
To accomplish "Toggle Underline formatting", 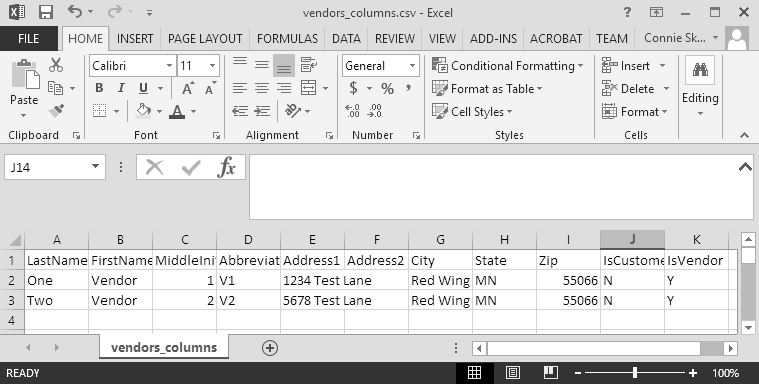I will coord(143,88).
